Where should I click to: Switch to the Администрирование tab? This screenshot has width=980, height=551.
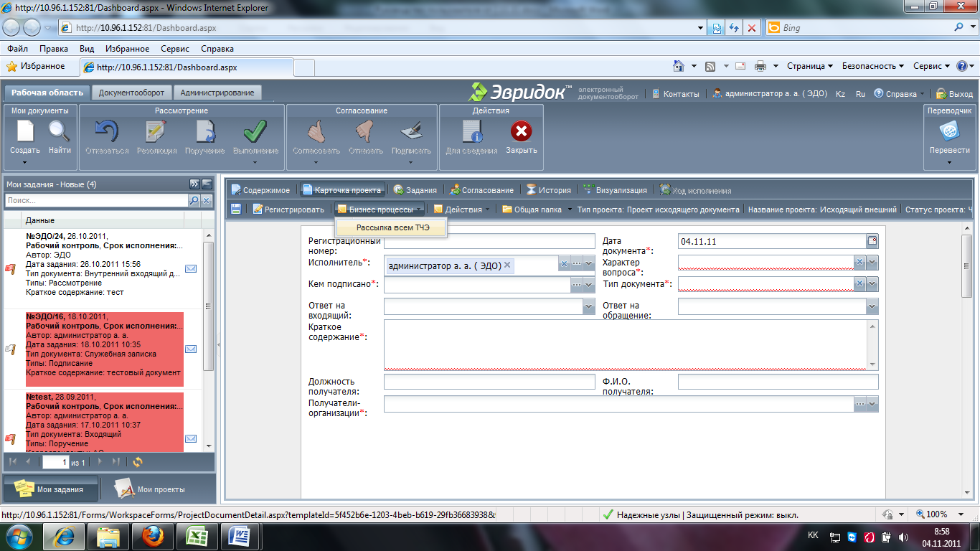217,93
